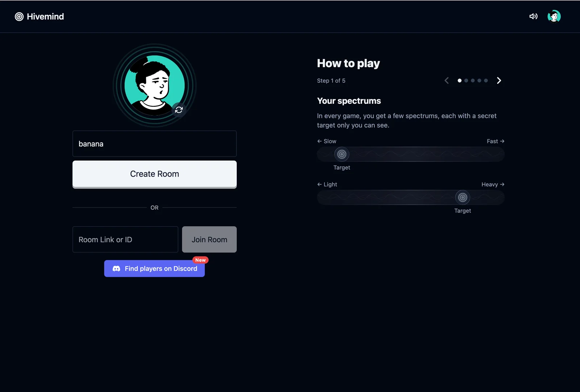Screen dimensions: 580x392
Task: Click the Join Room button
Action: pos(209,239)
